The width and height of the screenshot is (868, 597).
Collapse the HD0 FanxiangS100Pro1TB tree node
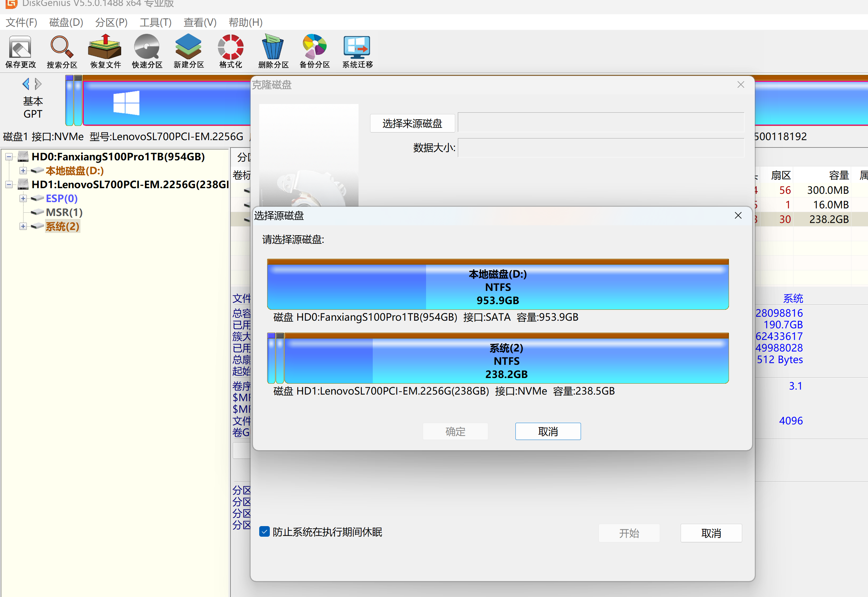[x=9, y=157]
